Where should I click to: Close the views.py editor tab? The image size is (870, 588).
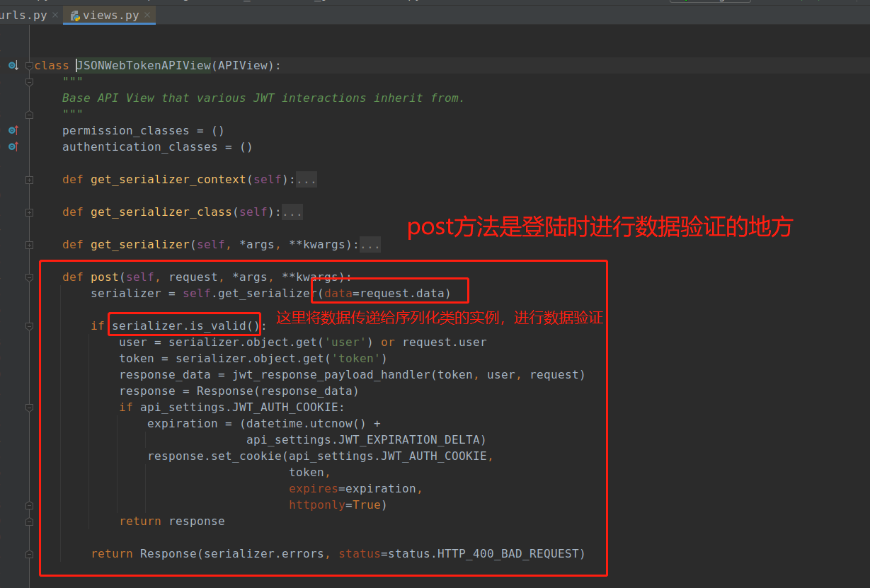pyautogui.click(x=147, y=15)
